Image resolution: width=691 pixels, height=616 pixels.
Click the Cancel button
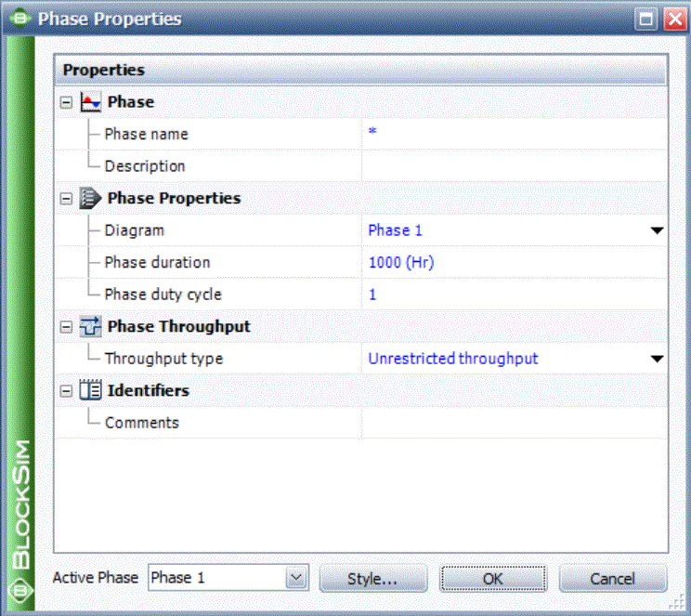pos(613,579)
